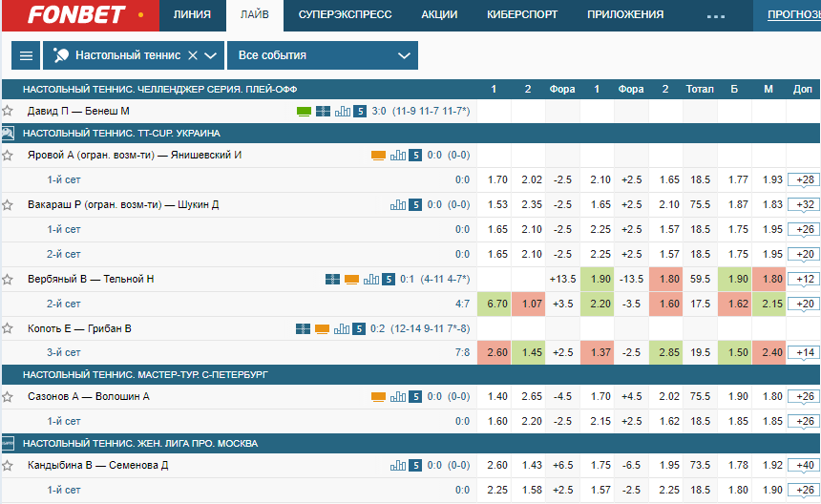Favorite the Кандыбина В — Семенова Д match
This screenshot has width=821, height=504.
8,465
